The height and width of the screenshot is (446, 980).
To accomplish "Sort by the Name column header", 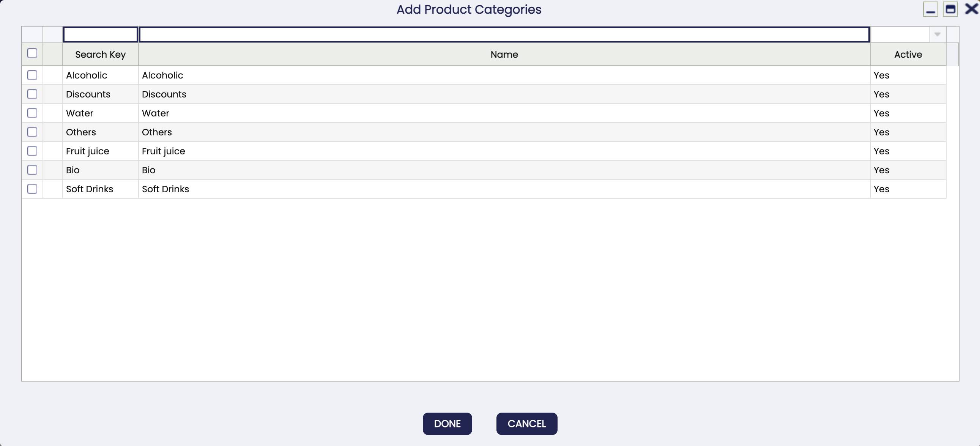I will tap(504, 54).
